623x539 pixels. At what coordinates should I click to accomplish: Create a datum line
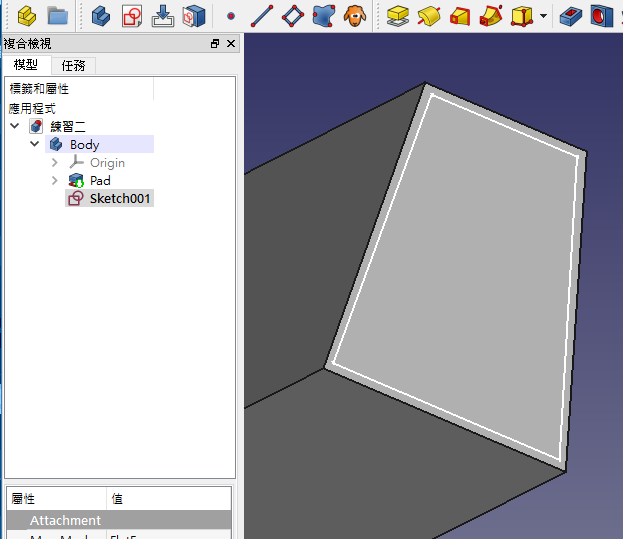pyautogui.click(x=262, y=16)
